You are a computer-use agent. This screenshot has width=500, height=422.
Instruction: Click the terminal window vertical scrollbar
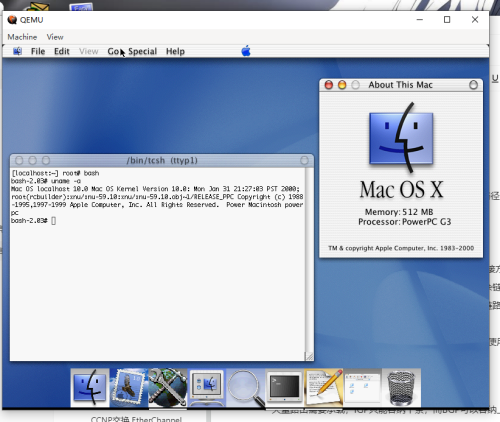pos(309,260)
